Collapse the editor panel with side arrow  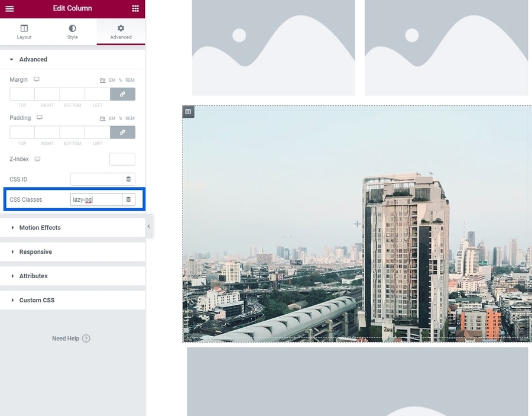coord(148,227)
